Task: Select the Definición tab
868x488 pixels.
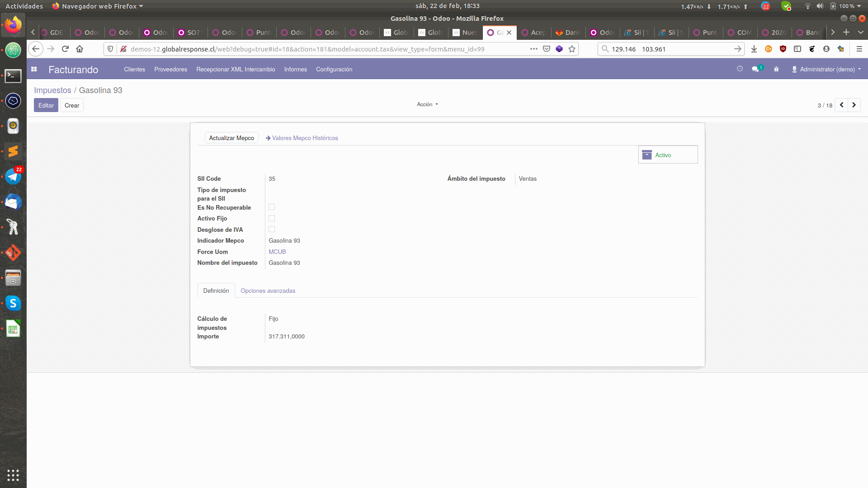Action: coord(216,290)
